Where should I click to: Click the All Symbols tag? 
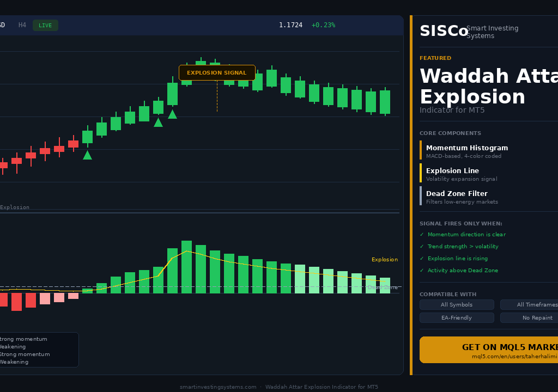(x=457, y=304)
